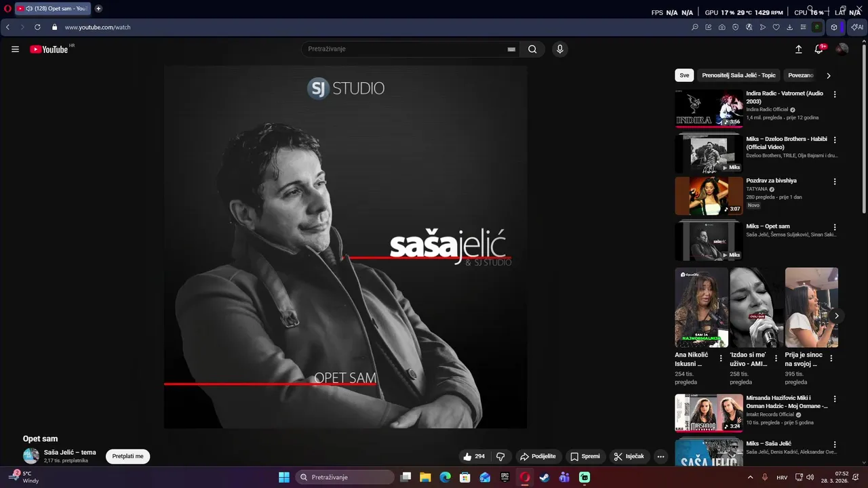The image size is (868, 488).
Task: Open options menu for Indira Radic Vatromet
Action: pos(835,94)
